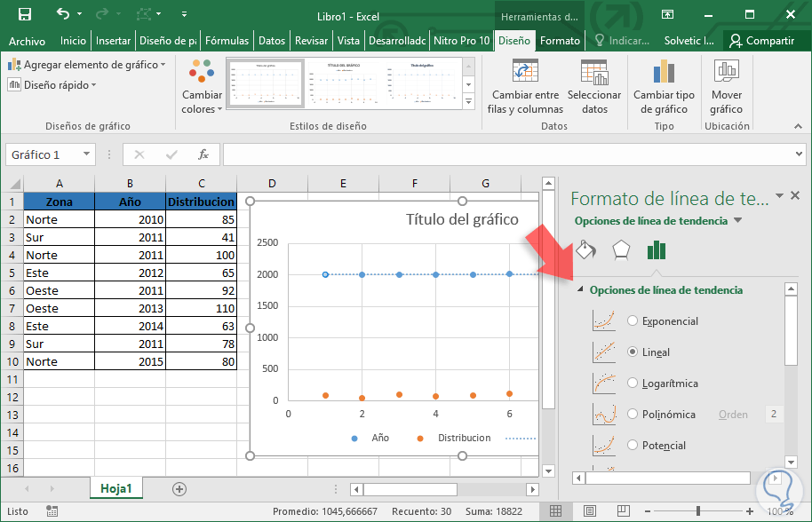Click Seleccionar datos icon
The height and width of the screenshot is (522, 812).
594,73
